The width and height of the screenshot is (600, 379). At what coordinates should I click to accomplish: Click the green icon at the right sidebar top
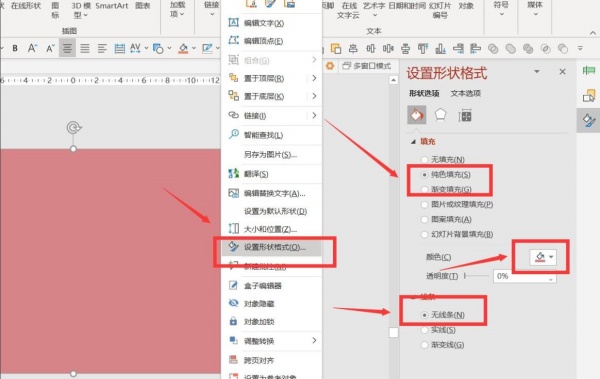point(589,70)
